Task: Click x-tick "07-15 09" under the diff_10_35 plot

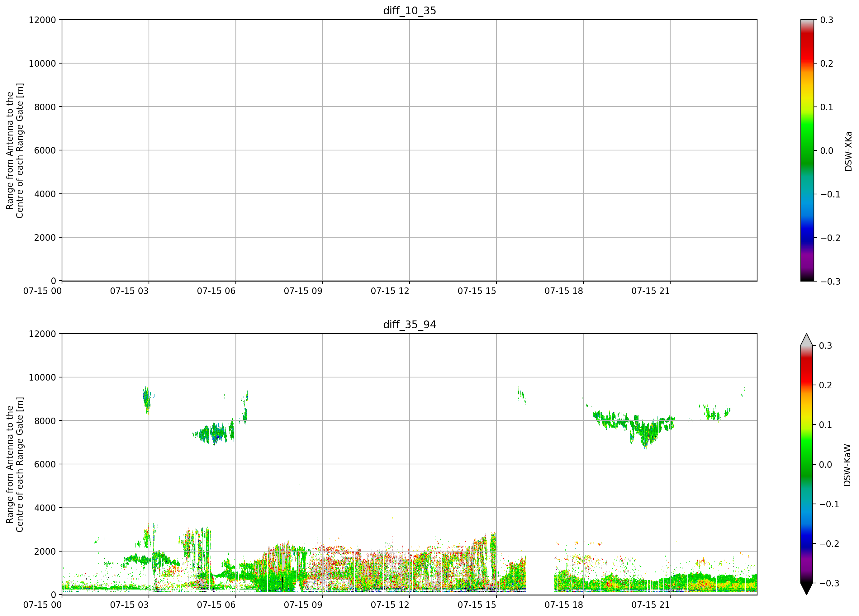Action: (303, 291)
